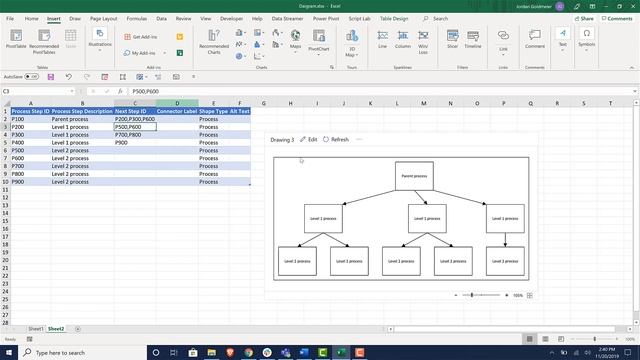The height and width of the screenshot is (360, 640).
Task: Insert a Line sparkline
Action: [x=382, y=39]
